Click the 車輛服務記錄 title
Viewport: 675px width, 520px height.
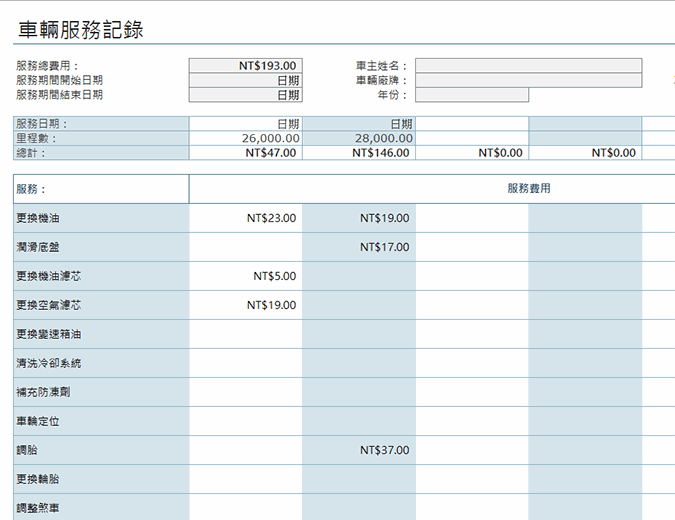pos(80,30)
